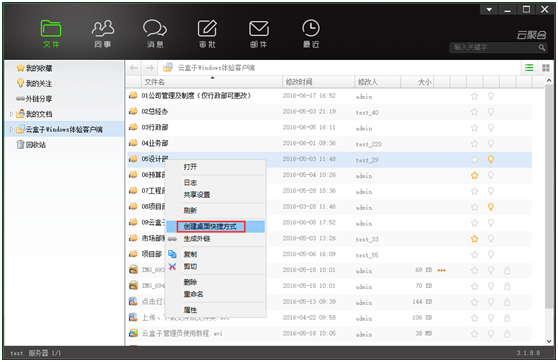Go to the 审批 approval section
Screen dimensions: 558x362
point(207,33)
